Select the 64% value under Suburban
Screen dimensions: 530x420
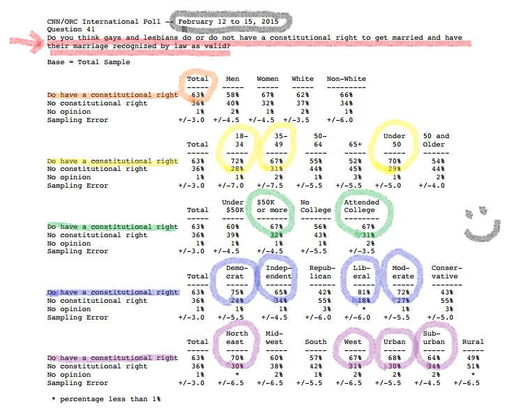pyautogui.click(x=434, y=358)
